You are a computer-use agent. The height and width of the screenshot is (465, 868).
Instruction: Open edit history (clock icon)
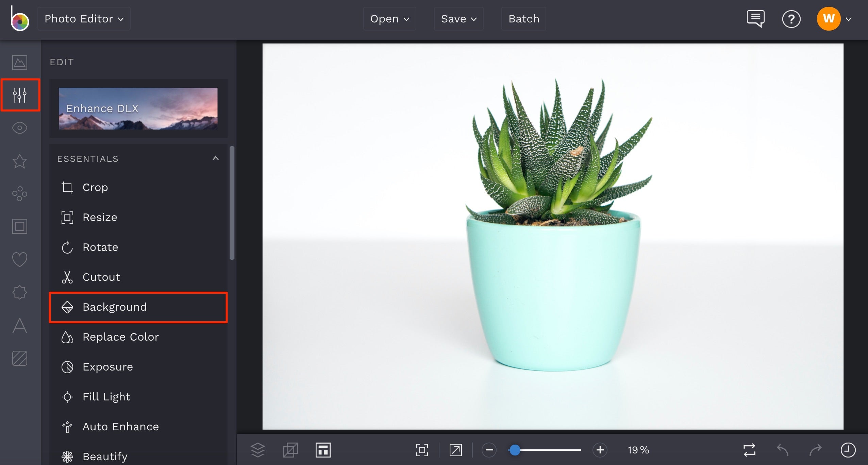pyautogui.click(x=848, y=450)
